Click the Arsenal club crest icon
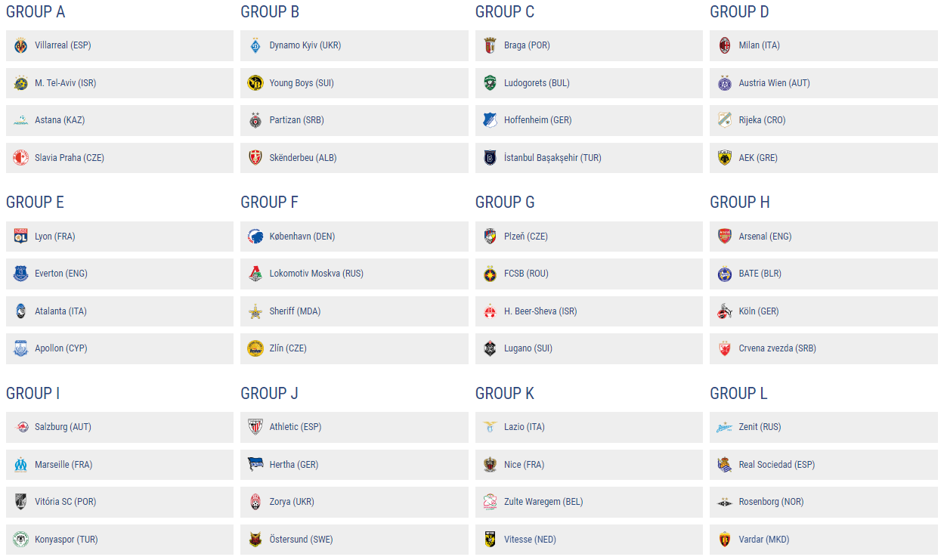The image size is (947, 560). tap(725, 237)
